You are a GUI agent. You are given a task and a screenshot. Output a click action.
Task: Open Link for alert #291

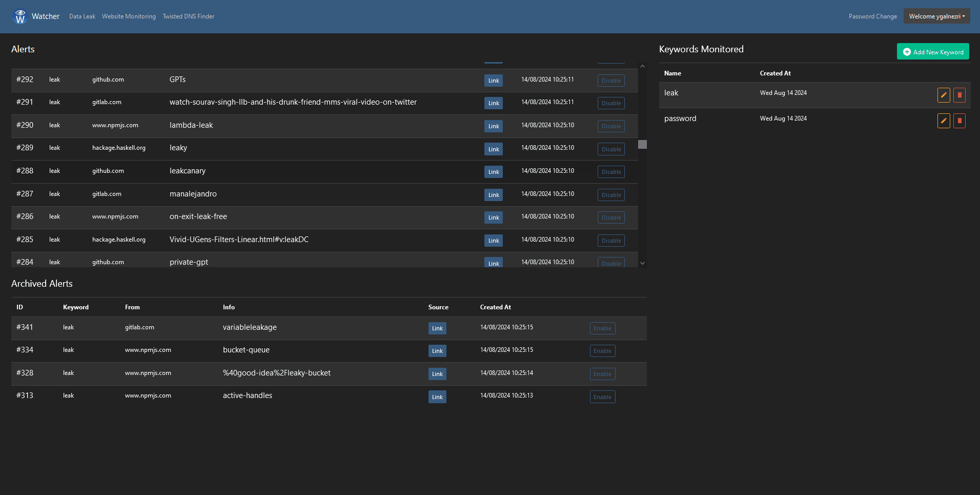[x=494, y=103]
